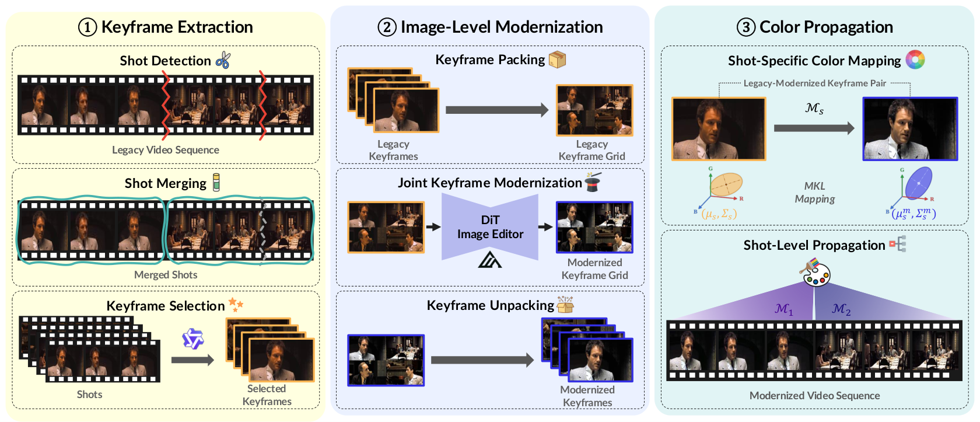
Task: Click the "Legacy-Modernized Keyframe Pair" label
Action: [814, 83]
